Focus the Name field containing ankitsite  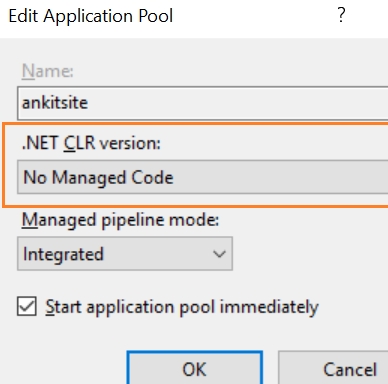pos(203,103)
